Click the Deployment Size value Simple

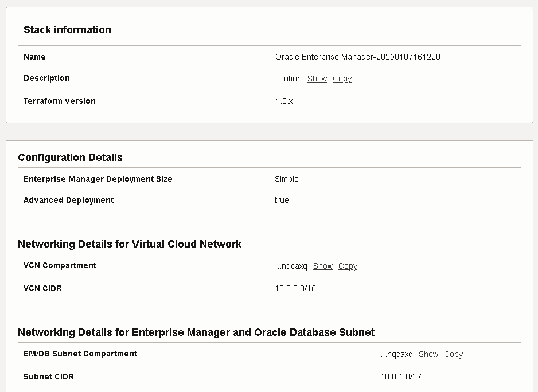286,179
